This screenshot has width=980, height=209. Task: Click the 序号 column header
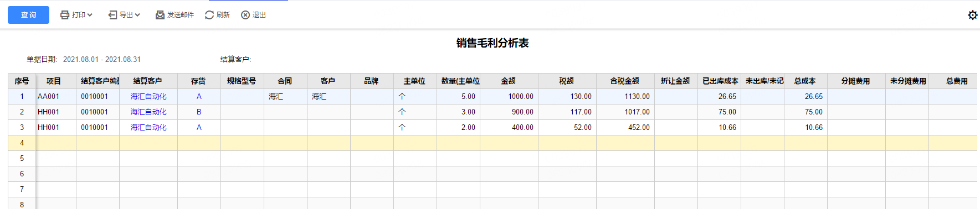[x=22, y=81]
